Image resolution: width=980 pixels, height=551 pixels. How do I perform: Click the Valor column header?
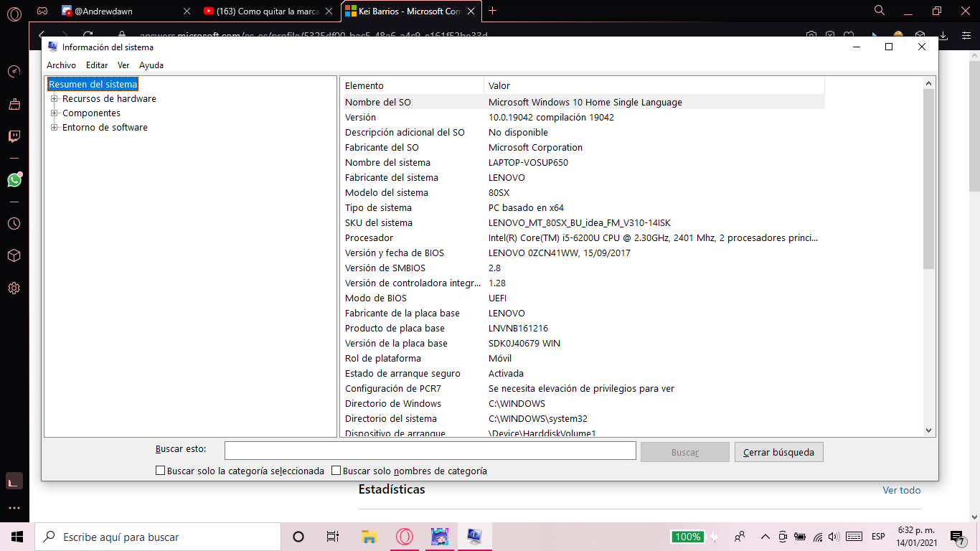coord(654,85)
